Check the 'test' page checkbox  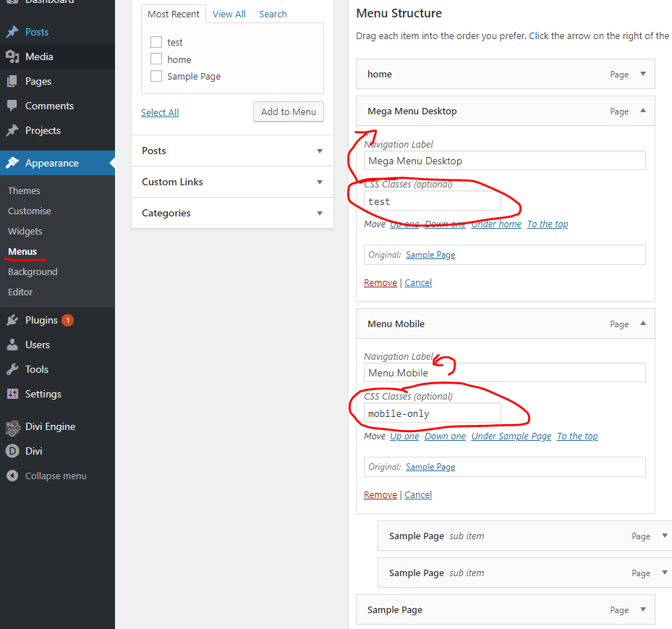tap(156, 42)
